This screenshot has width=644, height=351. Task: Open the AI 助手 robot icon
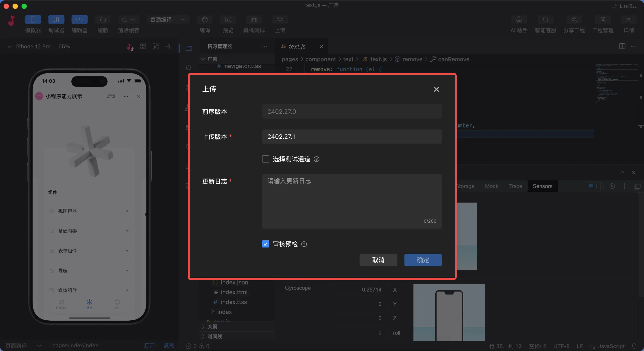coord(519,19)
